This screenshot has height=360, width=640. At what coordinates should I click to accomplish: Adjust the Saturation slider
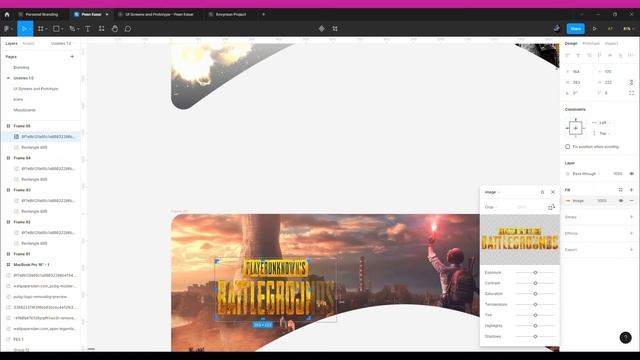(x=536, y=293)
